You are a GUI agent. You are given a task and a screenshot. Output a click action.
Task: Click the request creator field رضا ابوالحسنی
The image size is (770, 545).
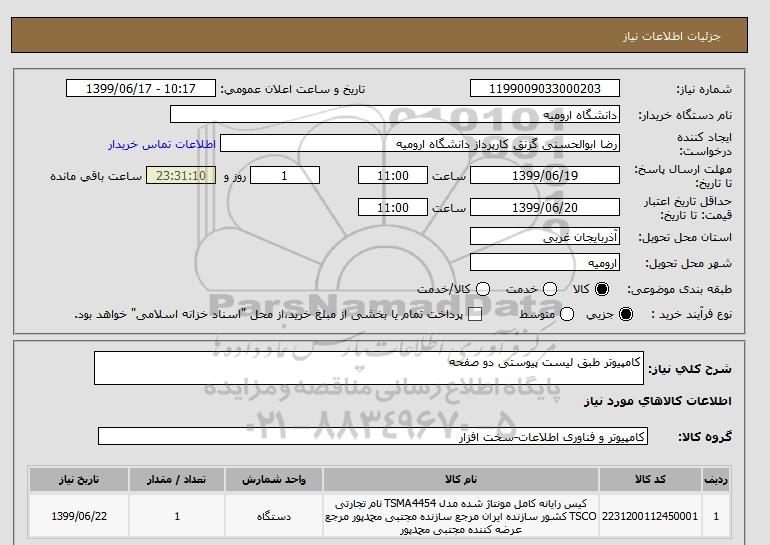tap(420, 144)
